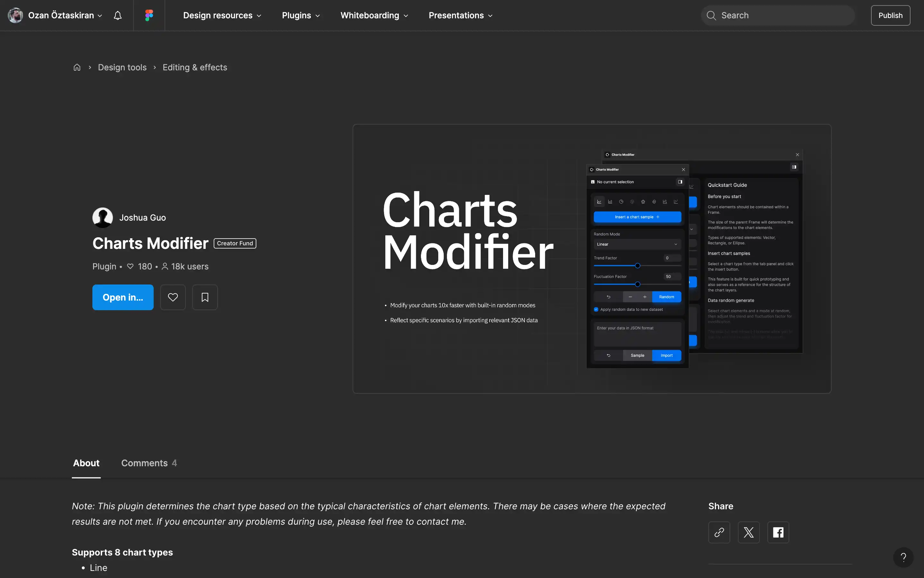Click the Figma logo icon
Image resolution: width=924 pixels, height=578 pixels.
click(x=149, y=15)
